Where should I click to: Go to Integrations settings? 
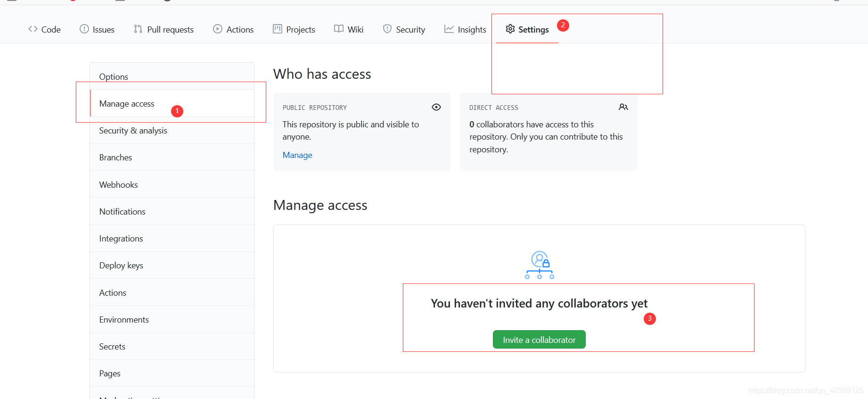click(x=172, y=238)
